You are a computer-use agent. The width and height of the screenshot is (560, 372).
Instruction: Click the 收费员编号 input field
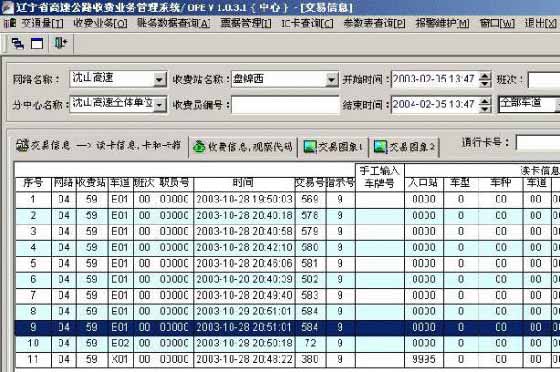(285, 105)
